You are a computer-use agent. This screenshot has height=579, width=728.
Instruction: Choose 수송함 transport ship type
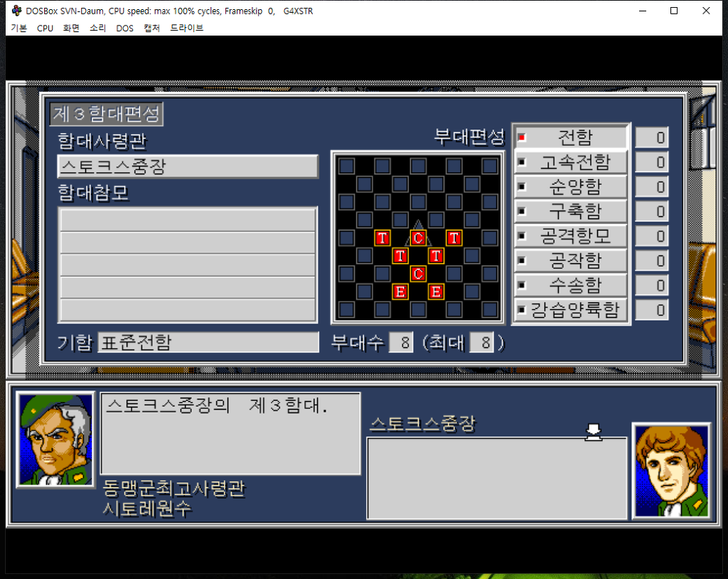pyautogui.click(x=571, y=285)
